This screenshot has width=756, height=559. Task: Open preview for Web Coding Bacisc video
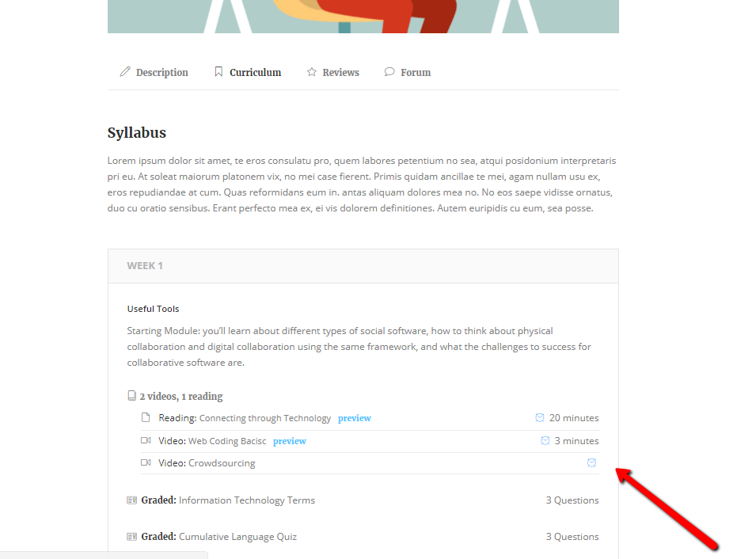[x=289, y=441]
